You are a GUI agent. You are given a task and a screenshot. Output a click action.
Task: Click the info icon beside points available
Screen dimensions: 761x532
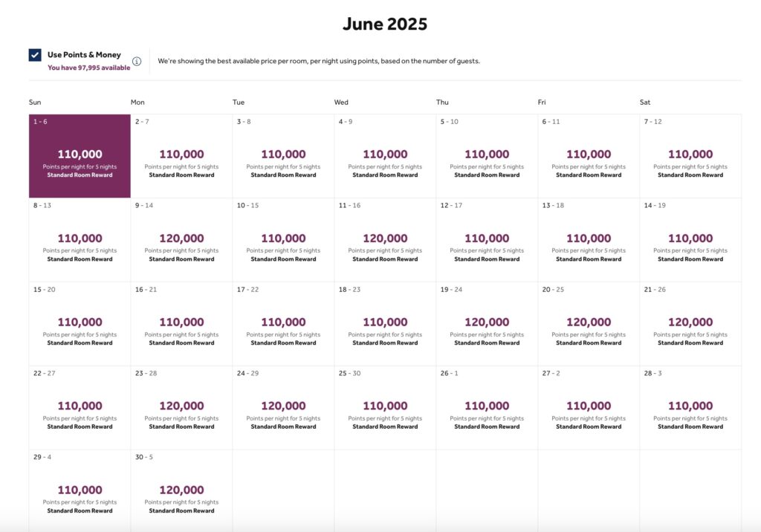137,61
